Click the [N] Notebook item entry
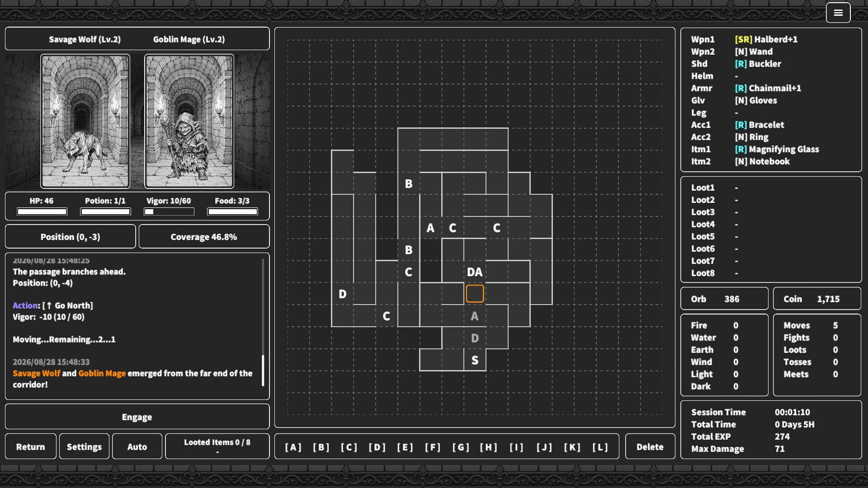 (x=762, y=161)
